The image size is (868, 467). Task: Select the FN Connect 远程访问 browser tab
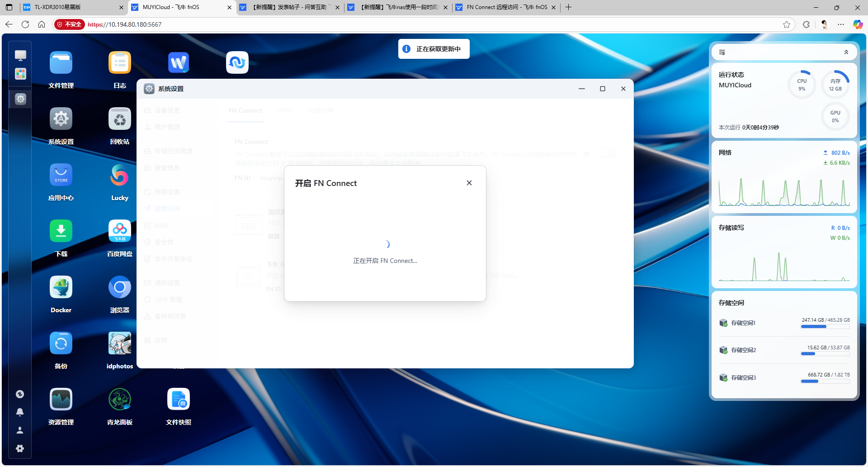[506, 7]
